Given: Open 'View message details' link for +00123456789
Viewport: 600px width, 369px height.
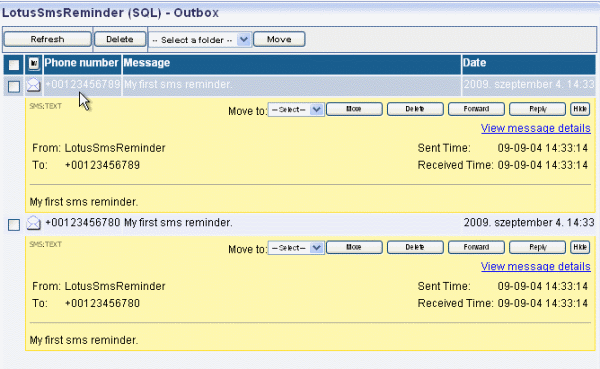Looking at the screenshot, I should [x=535, y=128].
